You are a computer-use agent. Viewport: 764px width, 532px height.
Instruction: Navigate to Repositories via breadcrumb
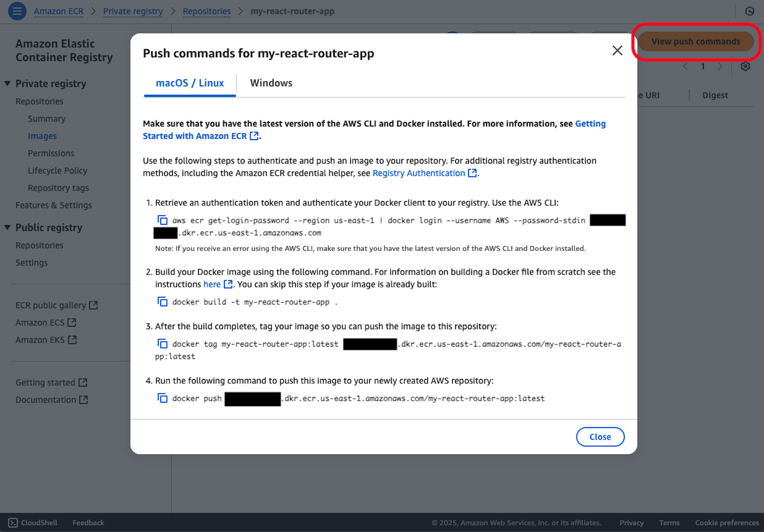coord(206,11)
